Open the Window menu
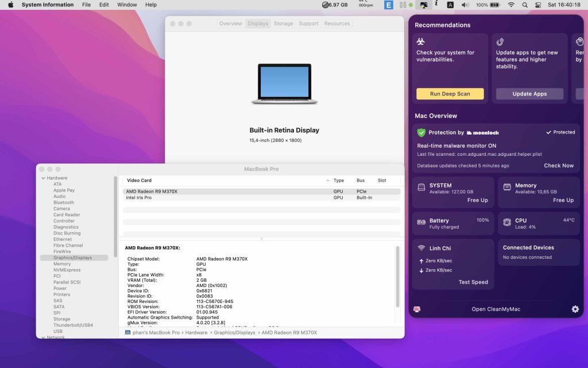This screenshot has width=588, height=368. pos(127,5)
